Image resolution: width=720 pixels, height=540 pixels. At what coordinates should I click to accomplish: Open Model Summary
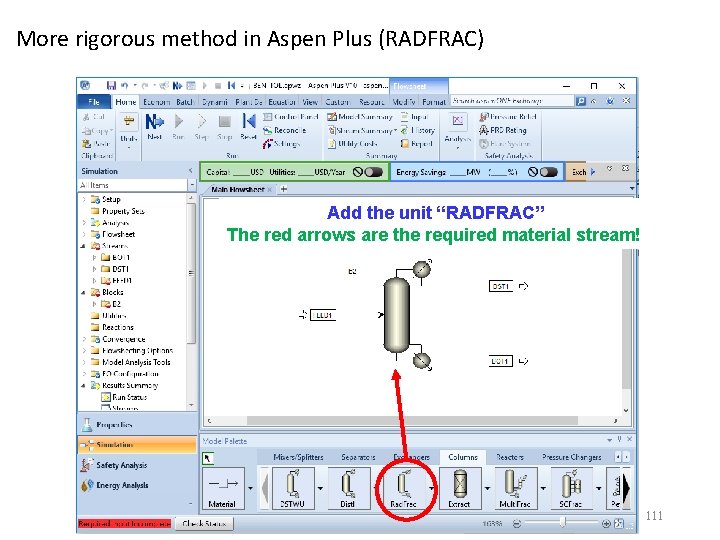[x=360, y=117]
